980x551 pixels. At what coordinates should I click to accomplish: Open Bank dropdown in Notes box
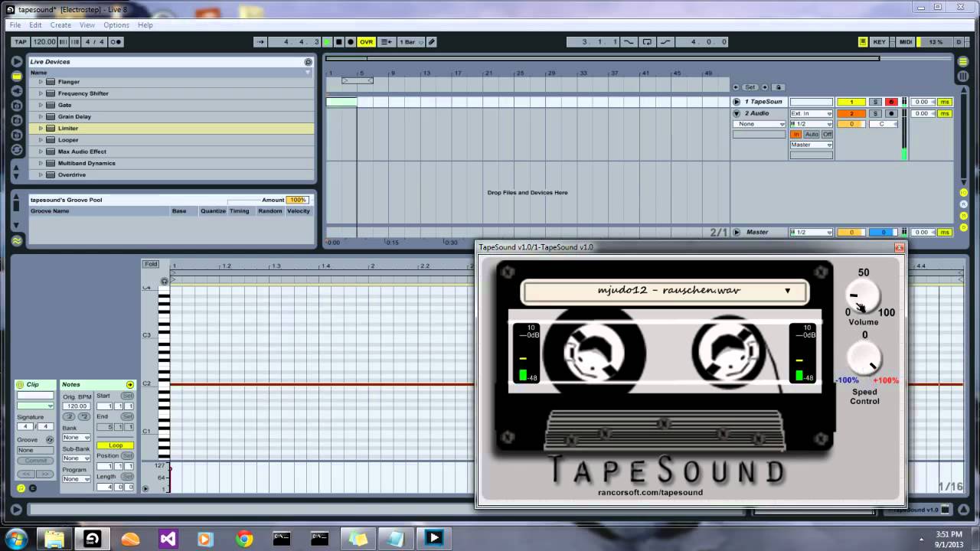(77, 438)
